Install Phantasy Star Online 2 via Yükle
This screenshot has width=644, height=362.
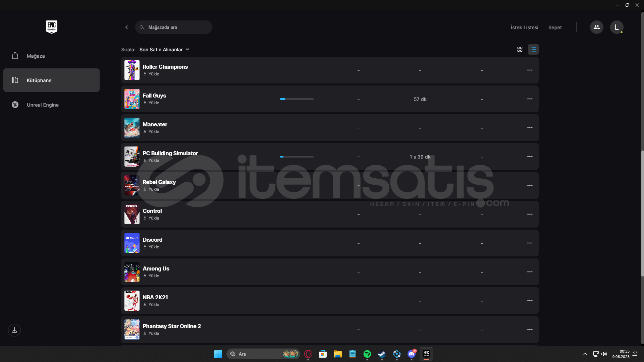[x=151, y=334]
